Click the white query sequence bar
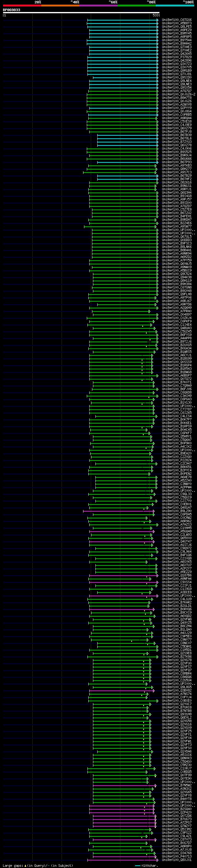 point(81,12)
